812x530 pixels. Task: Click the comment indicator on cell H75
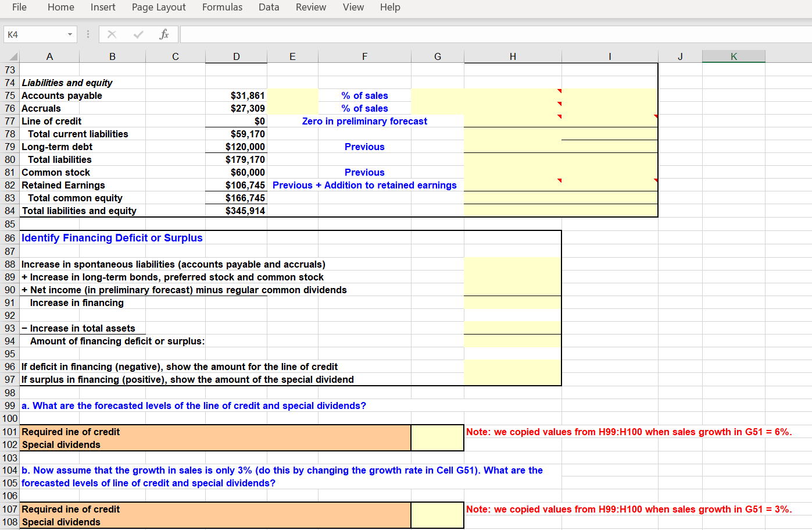pyautogui.click(x=559, y=90)
